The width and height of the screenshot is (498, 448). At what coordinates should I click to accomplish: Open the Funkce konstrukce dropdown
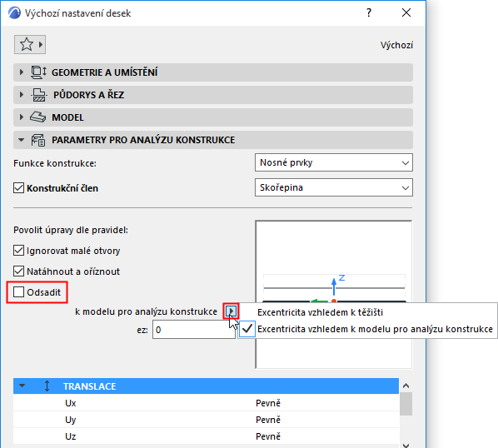point(334,162)
